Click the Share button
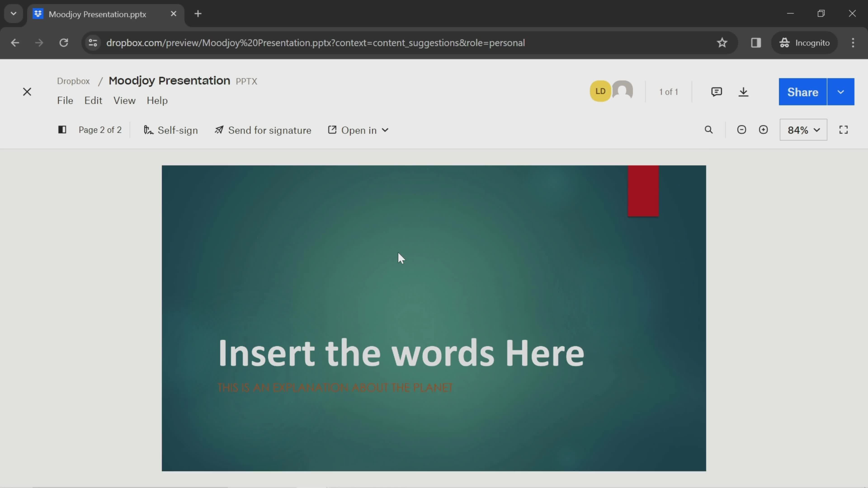 [803, 92]
